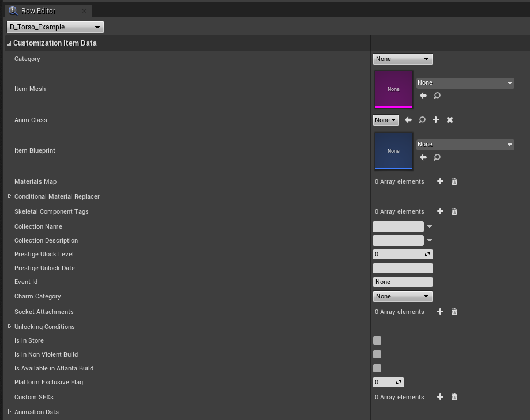Screen dimensions: 530x420
Task: Delete all Custom SFXs elements with trash icon
Action: 454,397
